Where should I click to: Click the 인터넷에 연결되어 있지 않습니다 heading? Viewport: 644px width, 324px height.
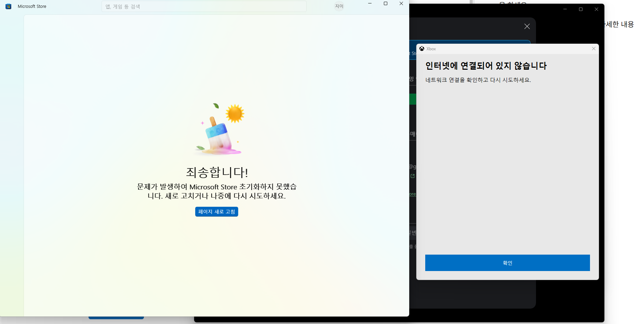[486, 66]
